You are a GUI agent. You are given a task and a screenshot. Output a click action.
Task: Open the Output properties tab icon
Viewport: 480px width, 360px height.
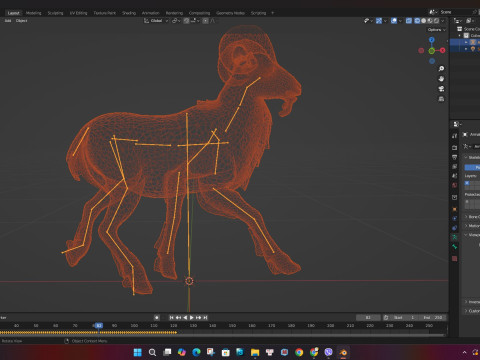click(455, 157)
